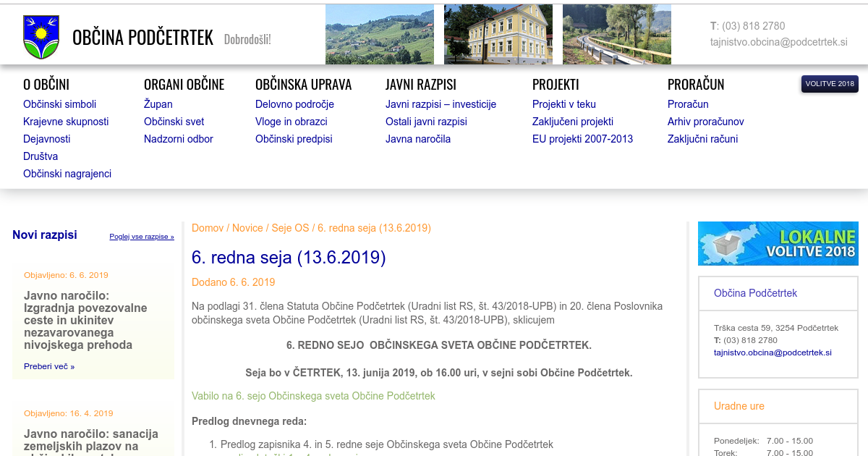This screenshot has width=868, height=456.
Task: Click the road with guardrail header photo
Action: pyautogui.click(x=616, y=34)
